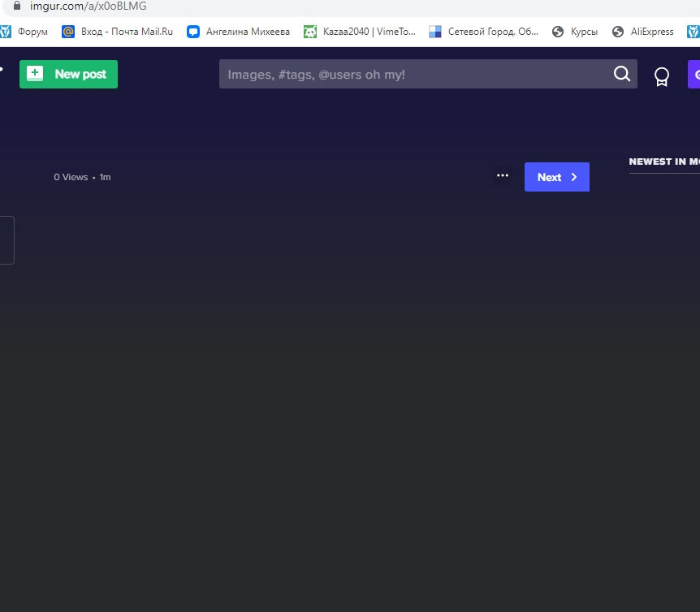Click the search magnifier icon

coord(621,74)
